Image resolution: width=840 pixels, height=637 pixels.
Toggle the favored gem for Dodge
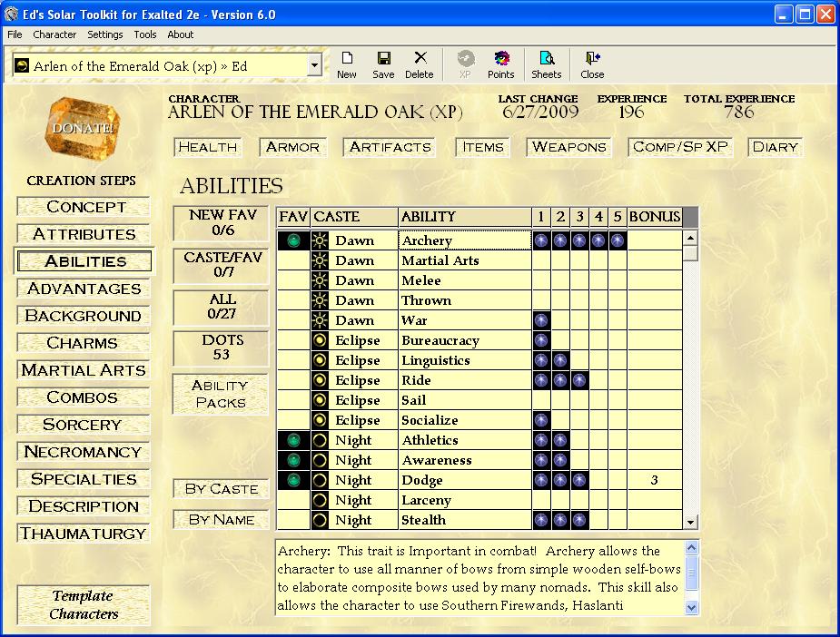pyautogui.click(x=293, y=480)
